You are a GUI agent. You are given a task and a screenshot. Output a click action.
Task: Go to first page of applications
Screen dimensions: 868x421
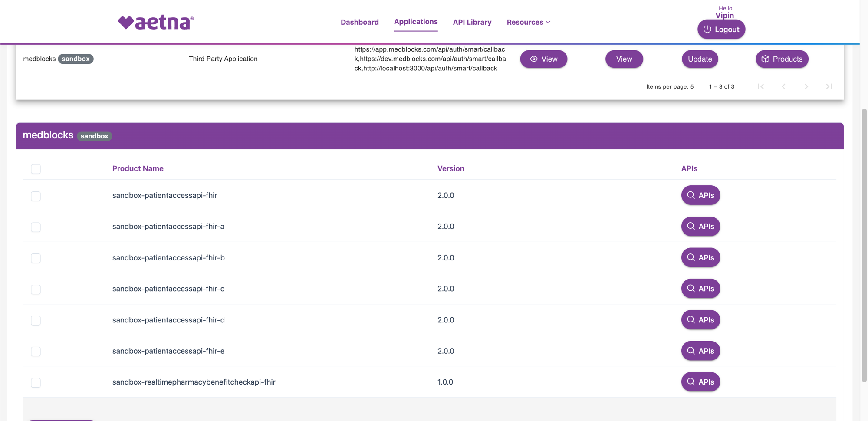761,86
